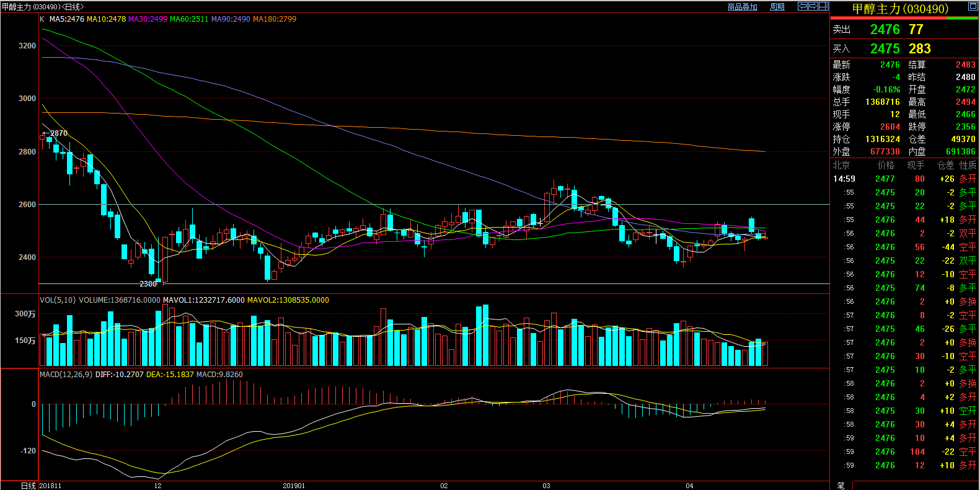
Task: Click the 内盘 value 691386
Action: click(x=961, y=151)
